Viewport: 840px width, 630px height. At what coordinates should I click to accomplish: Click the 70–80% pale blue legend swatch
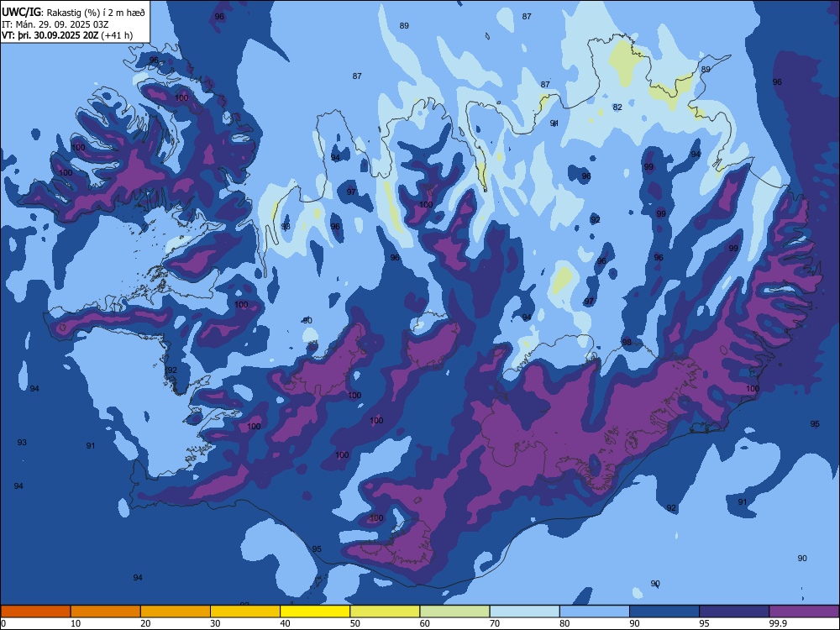(x=524, y=612)
